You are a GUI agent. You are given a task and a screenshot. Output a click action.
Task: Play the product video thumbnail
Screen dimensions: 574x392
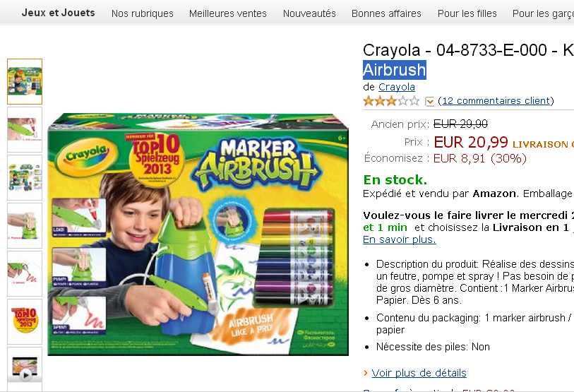coord(25,368)
